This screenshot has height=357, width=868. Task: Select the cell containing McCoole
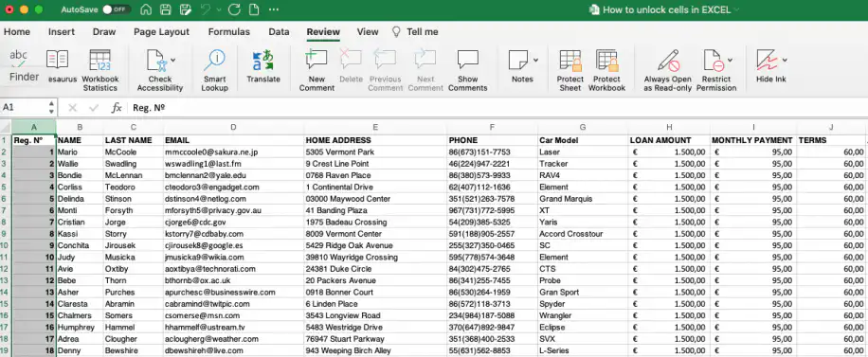coord(134,152)
